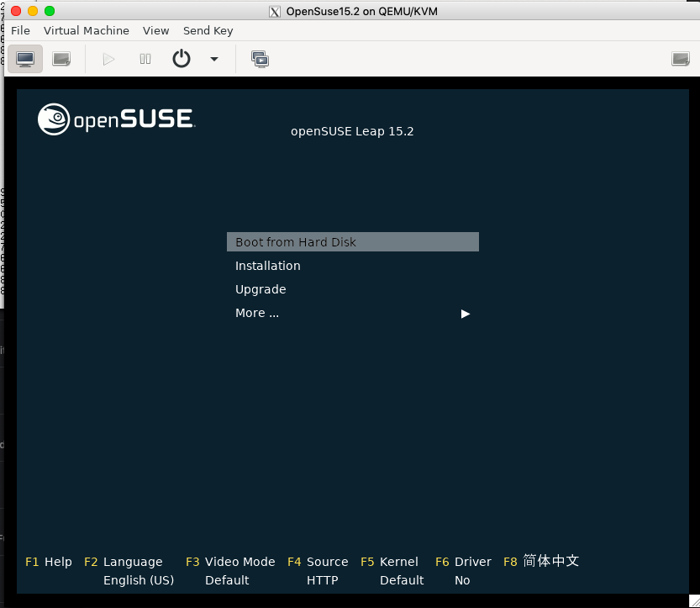Manage VM snapshots icon
The width and height of the screenshot is (700, 608).
[260, 59]
